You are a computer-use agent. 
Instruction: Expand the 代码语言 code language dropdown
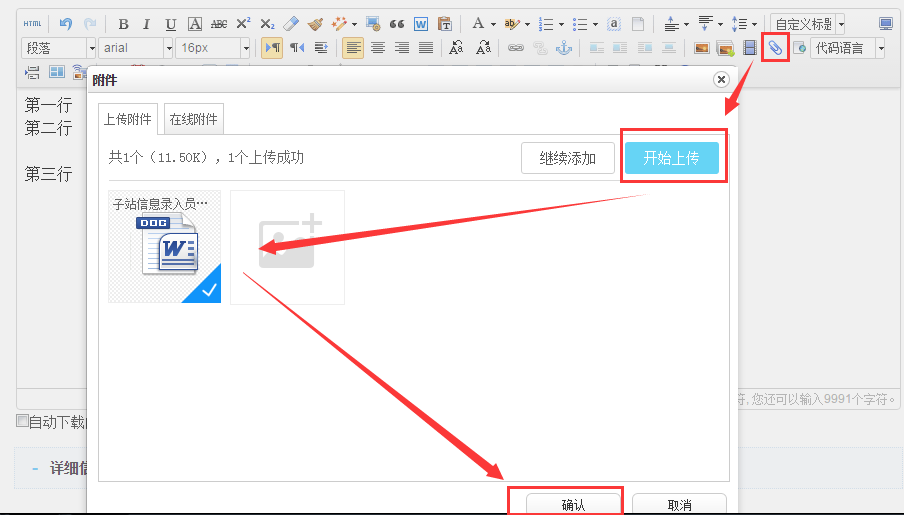coord(880,47)
